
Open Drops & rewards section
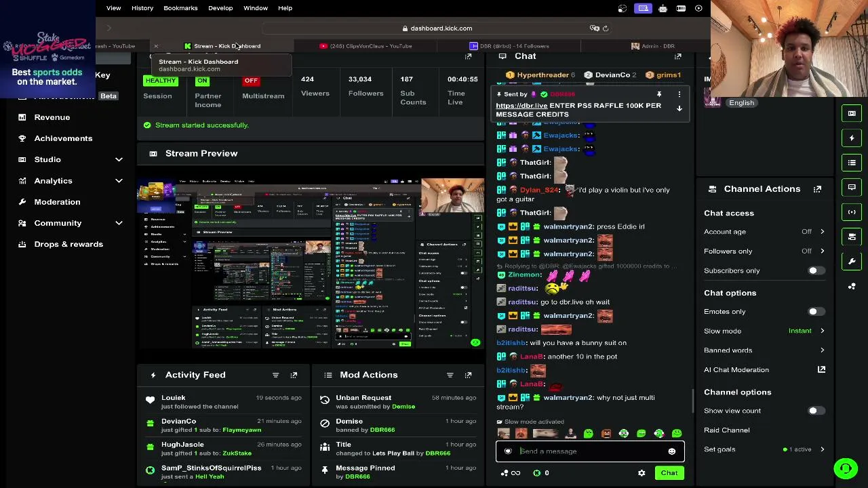68,244
